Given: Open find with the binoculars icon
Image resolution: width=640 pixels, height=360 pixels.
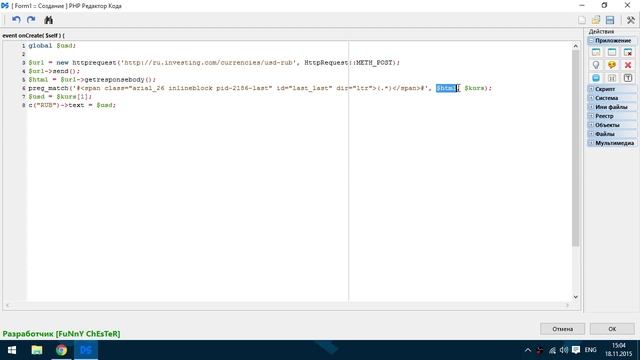Looking at the screenshot, I should (49, 20).
